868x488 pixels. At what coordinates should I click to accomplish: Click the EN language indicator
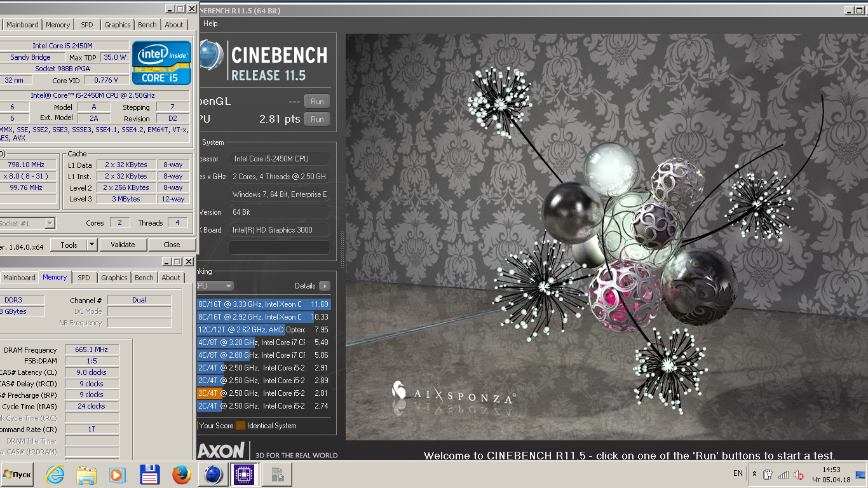pyautogui.click(x=738, y=473)
